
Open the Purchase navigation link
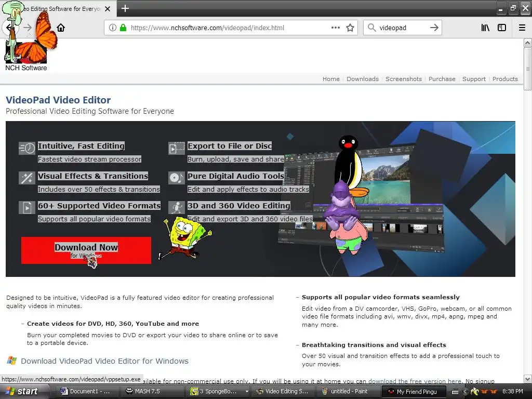pos(442,79)
